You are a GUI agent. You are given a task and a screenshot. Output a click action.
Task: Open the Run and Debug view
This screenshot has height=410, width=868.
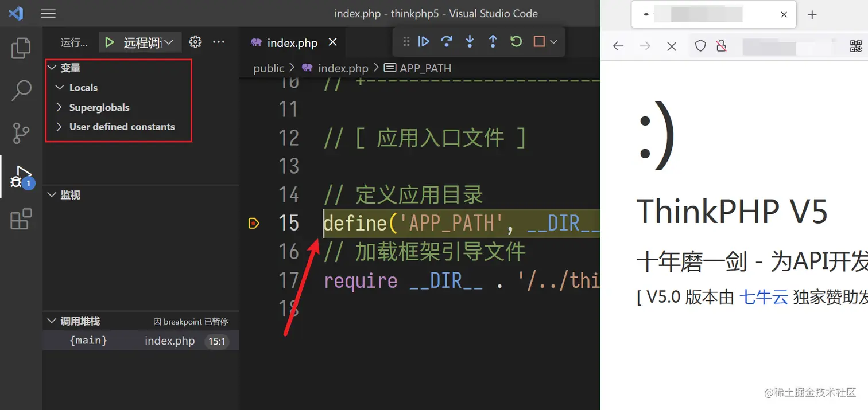click(x=21, y=177)
